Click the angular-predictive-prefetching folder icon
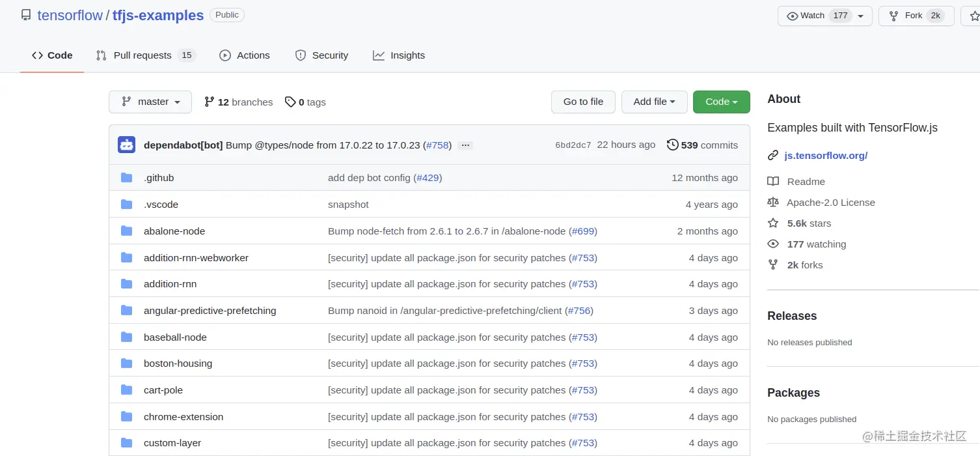The width and height of the screenshot is (980, 456). [127, 311]
